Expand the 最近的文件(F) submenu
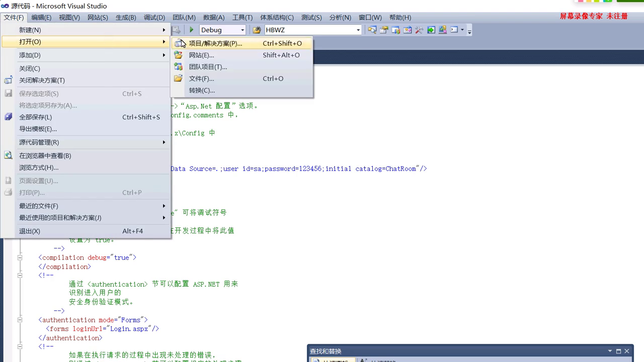The height and width of the screenshot is (362, 644). pos(164,206)
